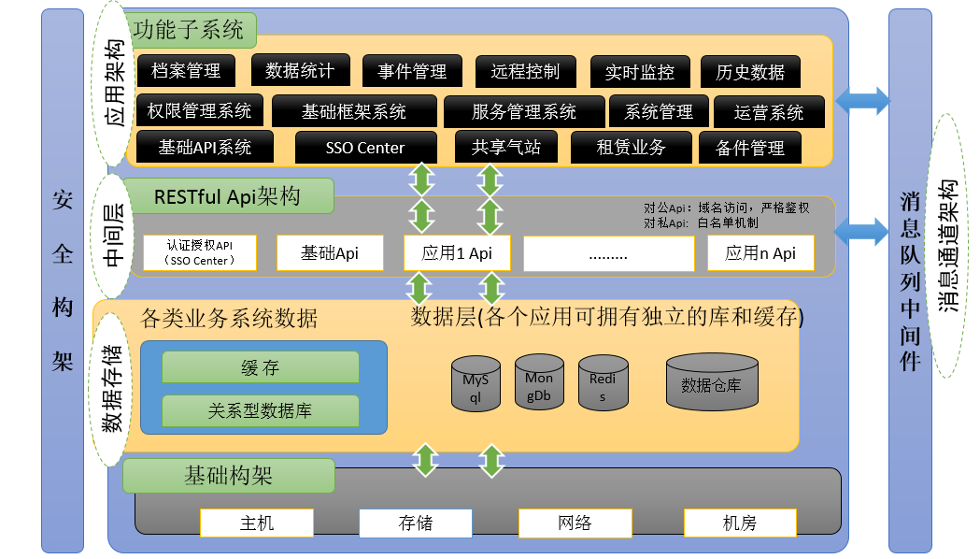Select the SSO Center black box
The height and width of the screenshot is (559, 980).
pyautogui.click(x=365, y=148)
